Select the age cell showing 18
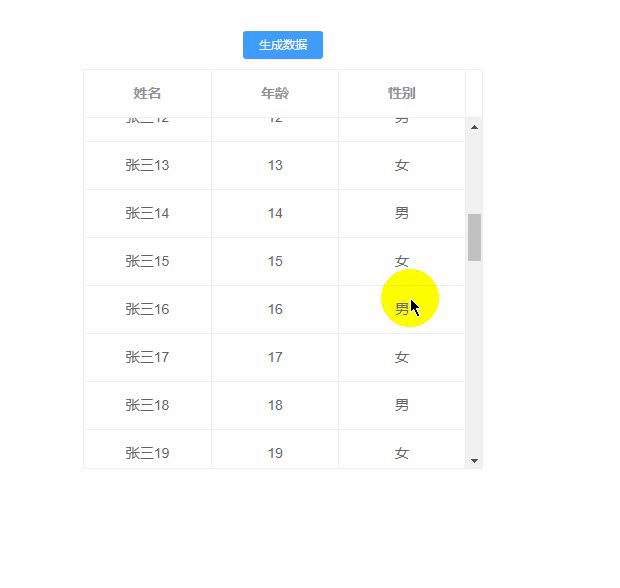 [x=275, y=405]
